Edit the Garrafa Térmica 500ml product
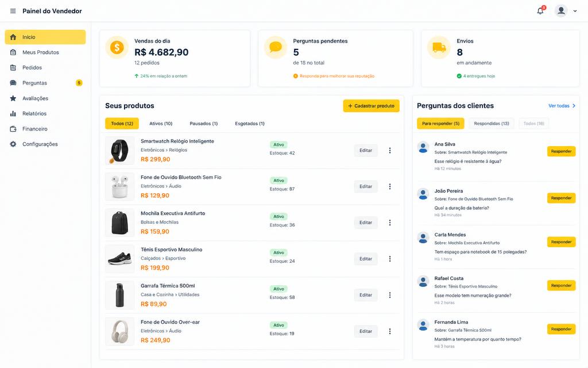Image resolution: width=588 pixels, height=368 pixels. 366,295
